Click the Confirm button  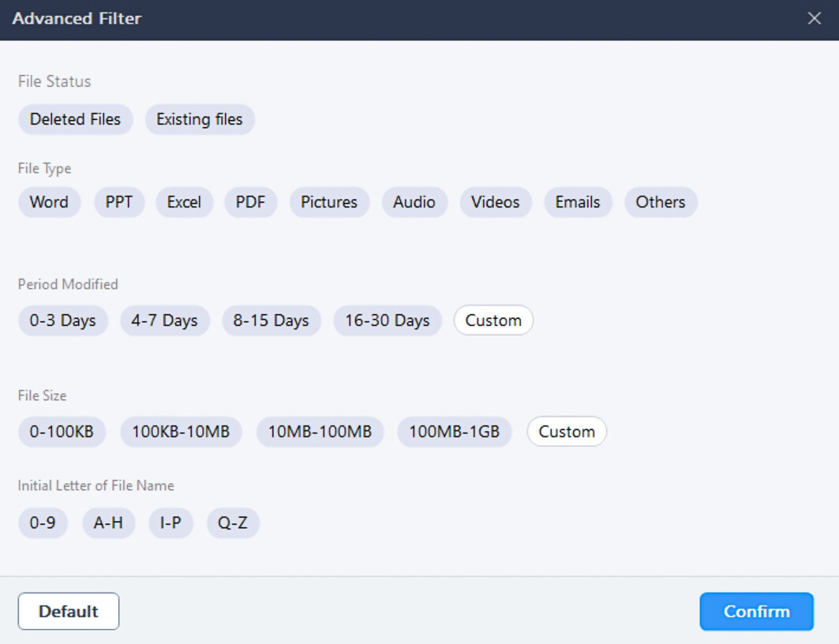pyautogui.click(x=756, y=612)
